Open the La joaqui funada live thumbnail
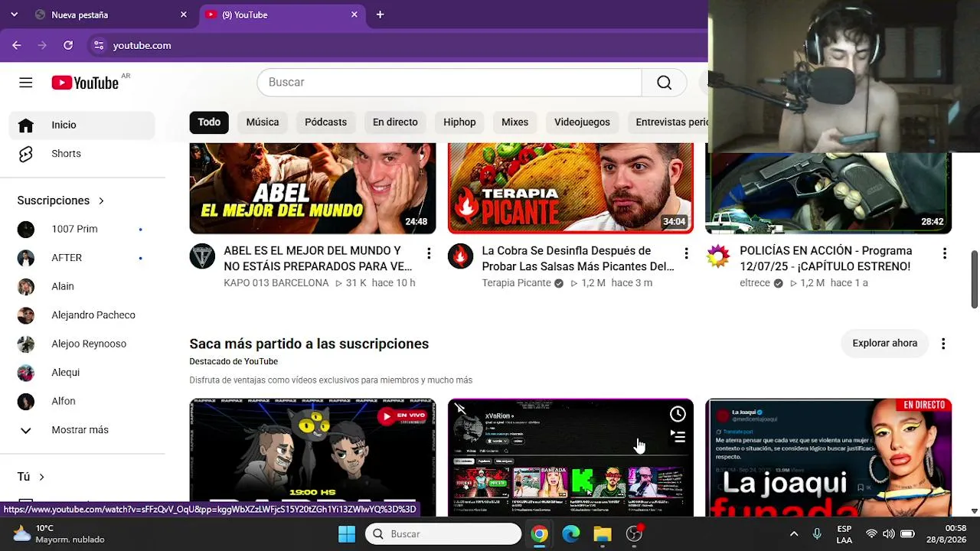 click(x=828, y=458)
